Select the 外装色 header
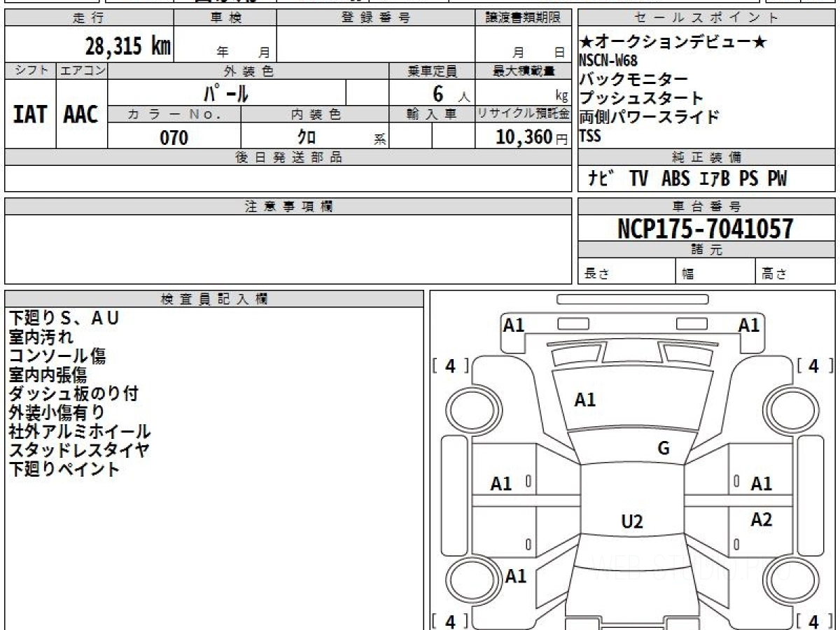Image resolution: width=840 pixels, height=630 pixels. 248,71
